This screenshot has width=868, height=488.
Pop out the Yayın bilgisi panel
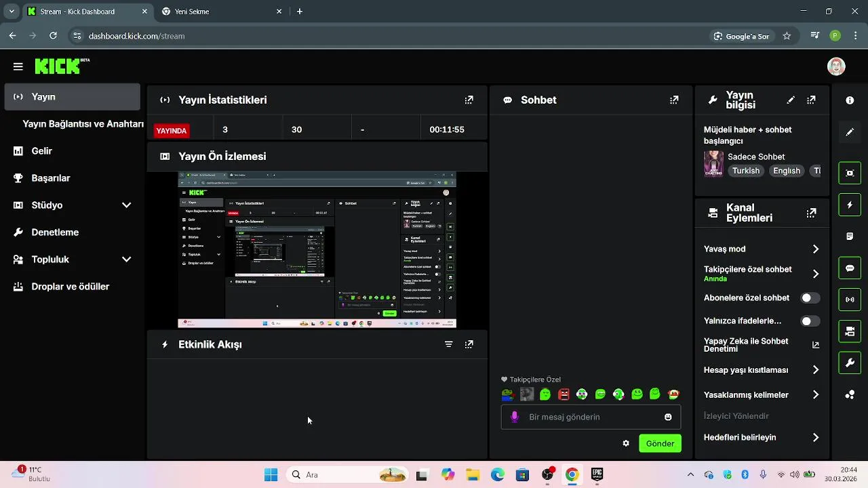click(811, 100)
